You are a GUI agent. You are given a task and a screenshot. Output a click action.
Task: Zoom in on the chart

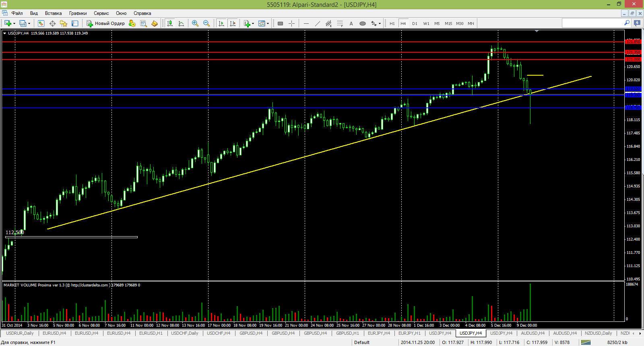click(x=195, y=23)
